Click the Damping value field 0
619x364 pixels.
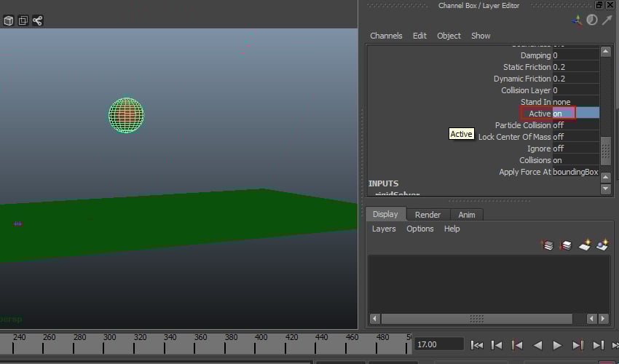[x=575, y=55]
